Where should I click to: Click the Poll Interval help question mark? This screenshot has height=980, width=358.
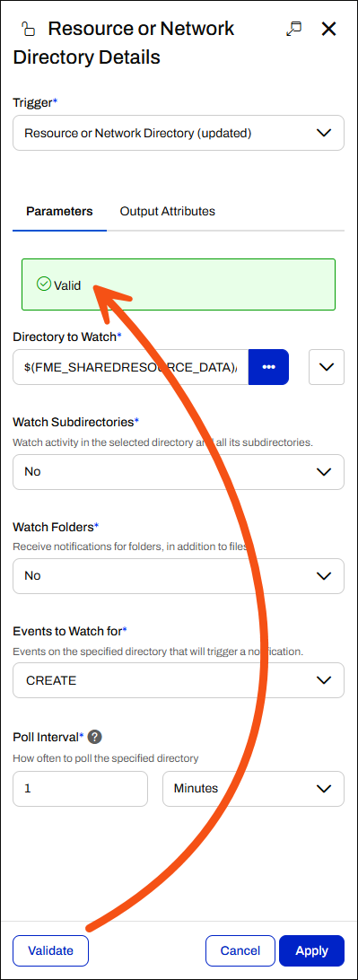(x=94, y=737)
